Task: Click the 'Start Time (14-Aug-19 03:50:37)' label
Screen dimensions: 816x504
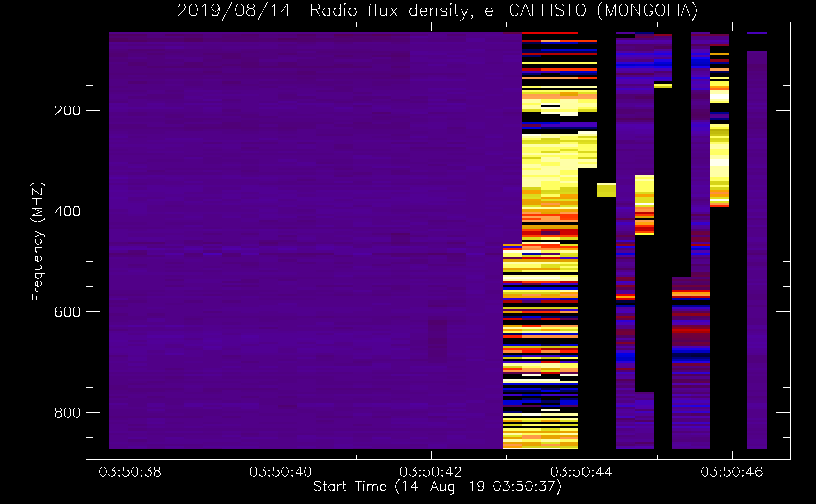Action: point(437,487)
